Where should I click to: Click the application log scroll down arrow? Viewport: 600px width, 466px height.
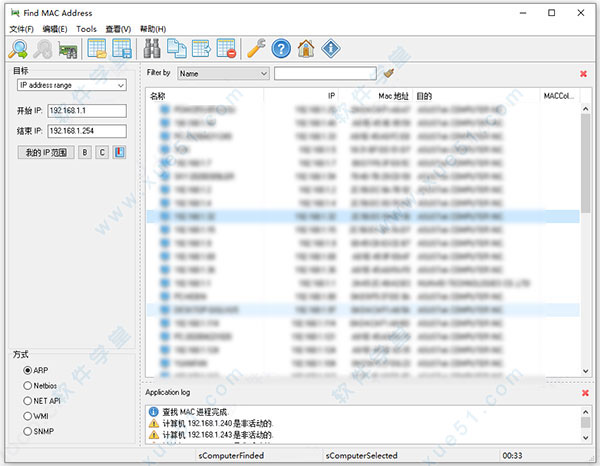(585, 438)
